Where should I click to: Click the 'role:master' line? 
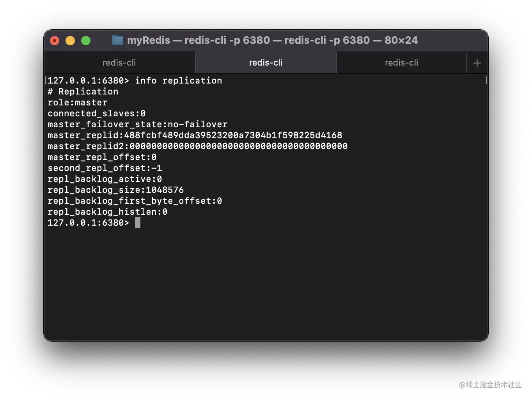[77, 102]
